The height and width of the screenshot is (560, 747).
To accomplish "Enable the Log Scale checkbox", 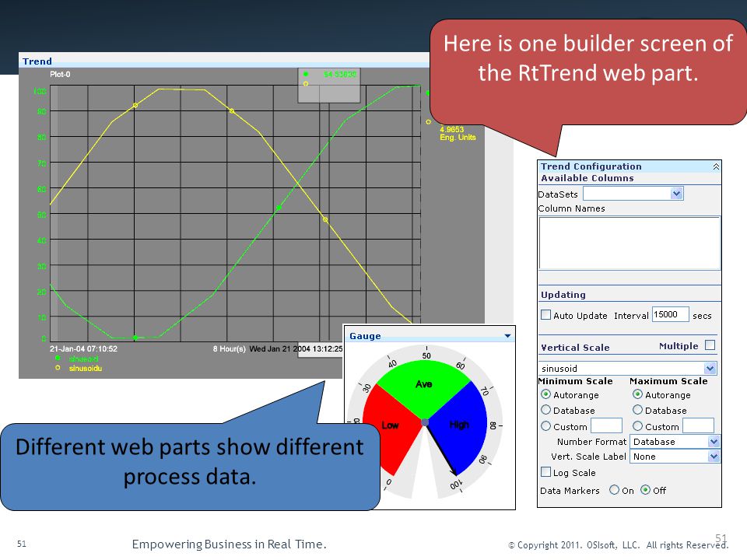I will click(546, 472).
